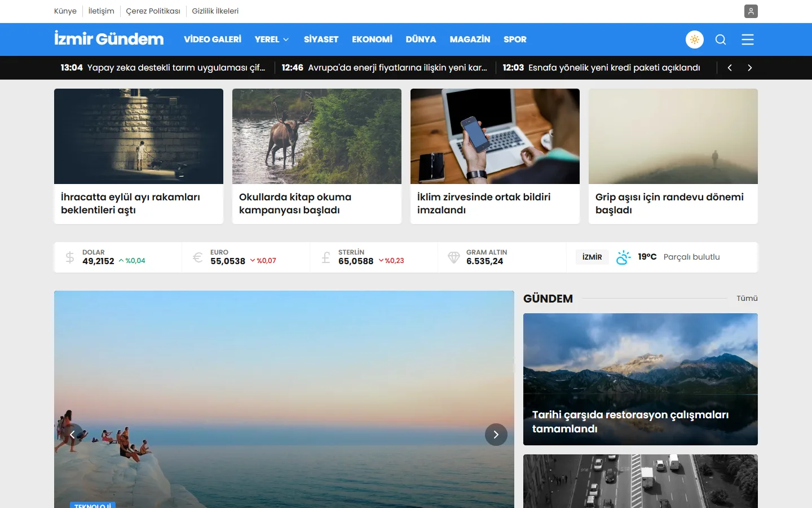Open the SPOR section

click(515, 40)
